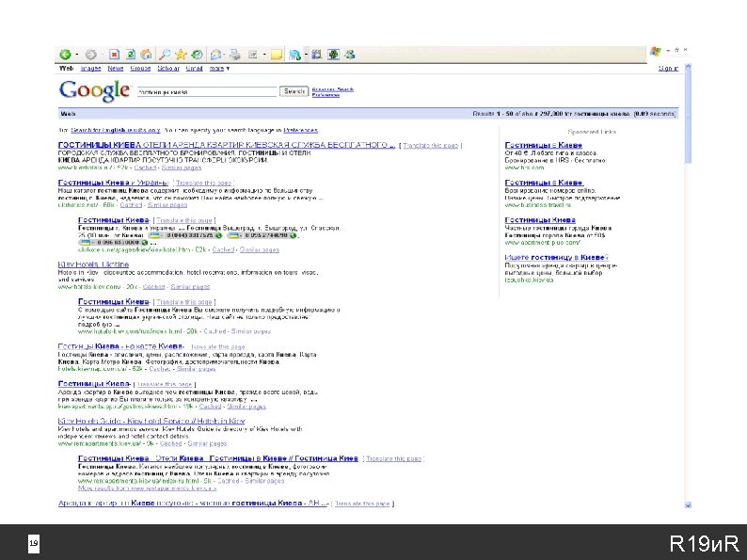This screenshot has width=747, height=560.
Task: Open the first sponsored link 'Гостиницы в Киеве' (www.hrs.com)
Action: 544,145
